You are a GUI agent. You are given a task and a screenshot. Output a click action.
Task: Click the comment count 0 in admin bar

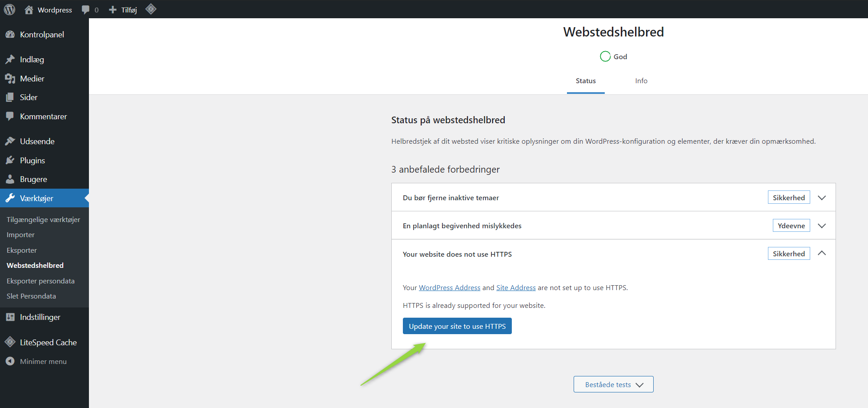(x=96, y=10)
